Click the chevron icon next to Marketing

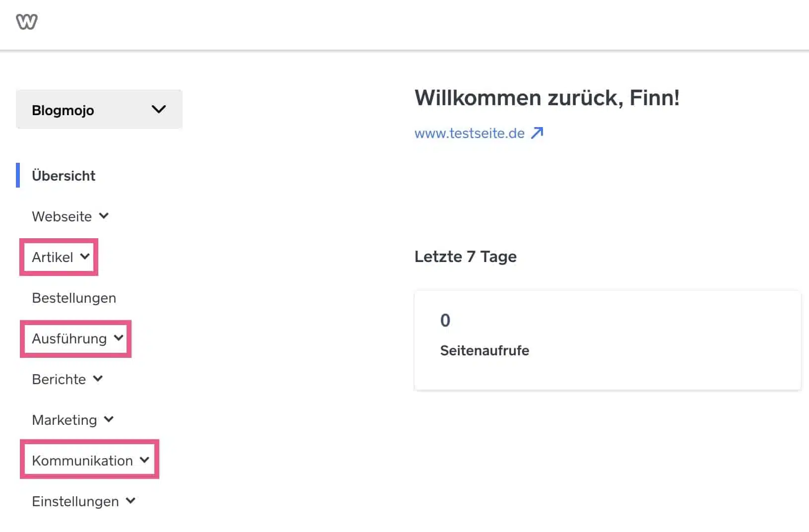109,419
